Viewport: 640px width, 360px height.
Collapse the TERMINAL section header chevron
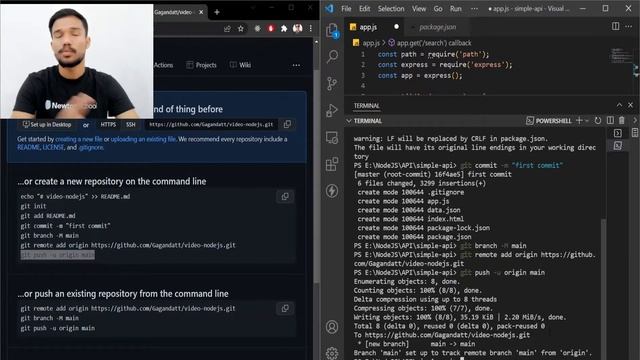349,121
